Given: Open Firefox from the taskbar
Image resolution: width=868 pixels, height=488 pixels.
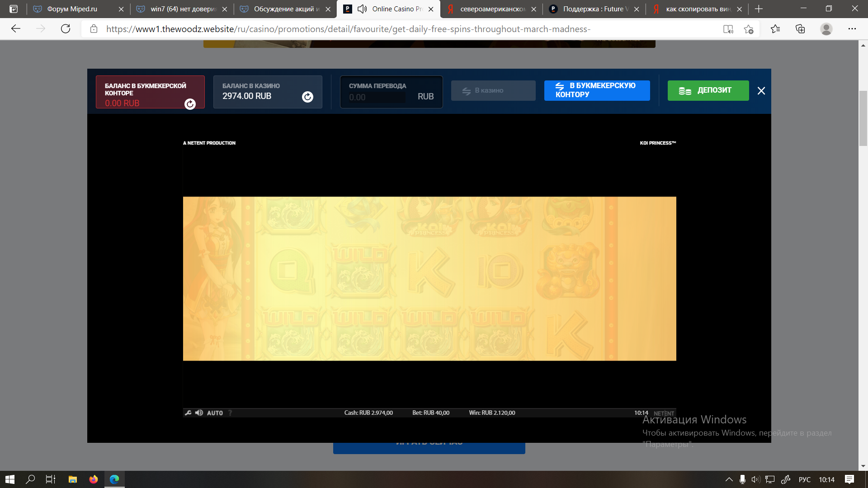Looking at the screenshot, I should point(93,479).
